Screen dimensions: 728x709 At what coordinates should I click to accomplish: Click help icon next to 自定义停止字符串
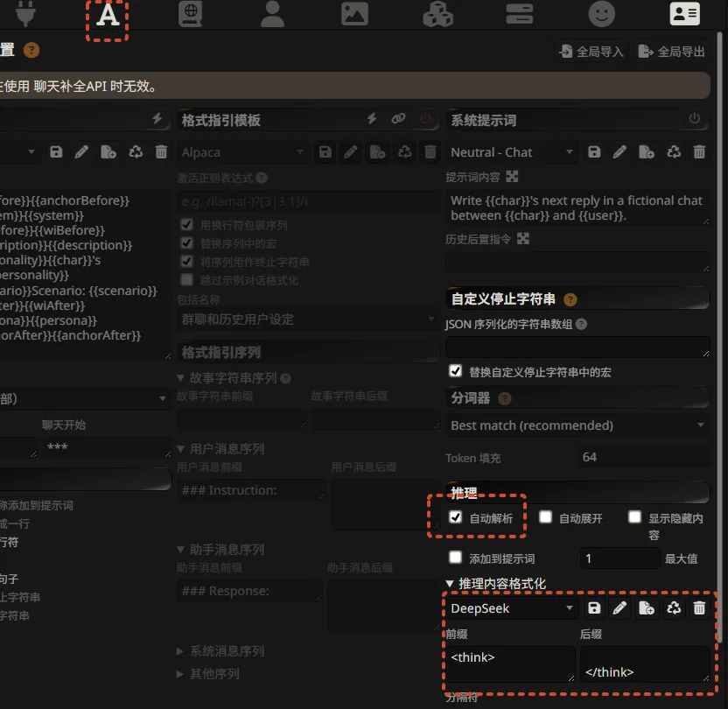pos(570,300)
